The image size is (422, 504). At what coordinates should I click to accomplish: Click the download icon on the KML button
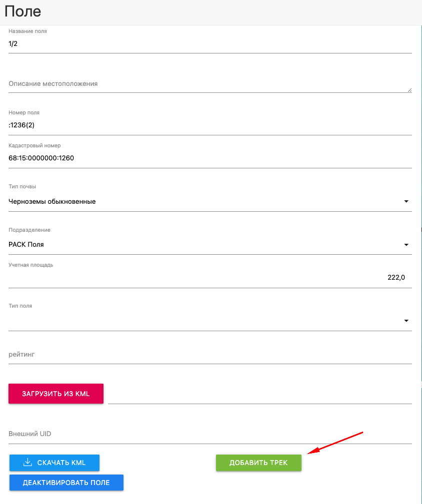(28, 463)
